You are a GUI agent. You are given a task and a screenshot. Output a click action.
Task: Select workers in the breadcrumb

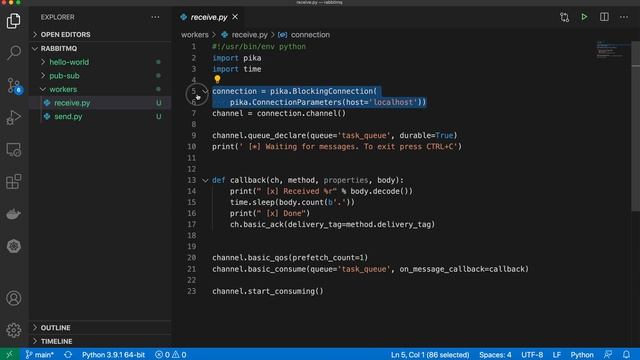[x=195, y=35]
